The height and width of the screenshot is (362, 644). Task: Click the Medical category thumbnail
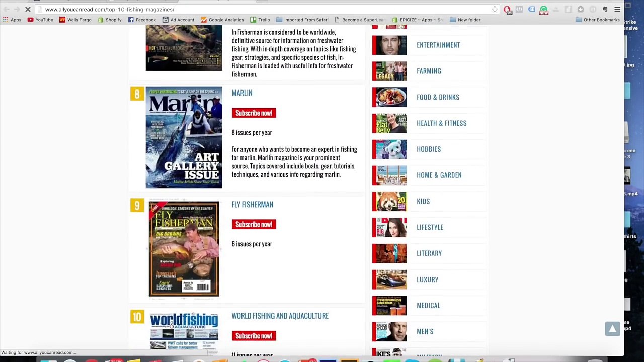coord(389,306)
